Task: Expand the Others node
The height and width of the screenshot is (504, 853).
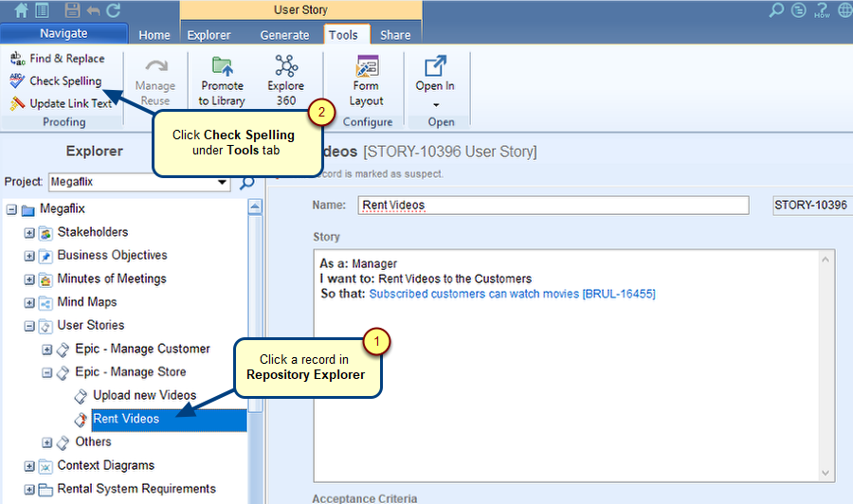Action: [x=46, y=442]
